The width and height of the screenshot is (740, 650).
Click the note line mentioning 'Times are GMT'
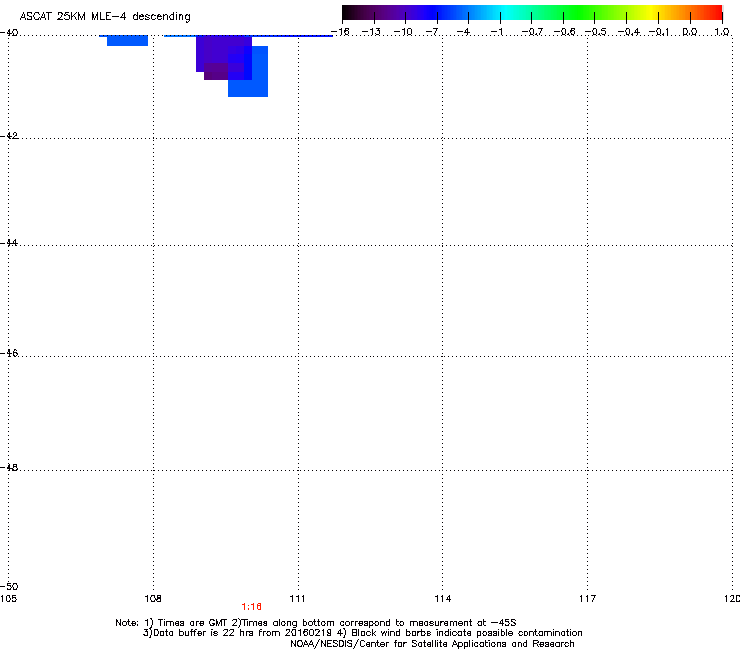click(x=316, y=623)
